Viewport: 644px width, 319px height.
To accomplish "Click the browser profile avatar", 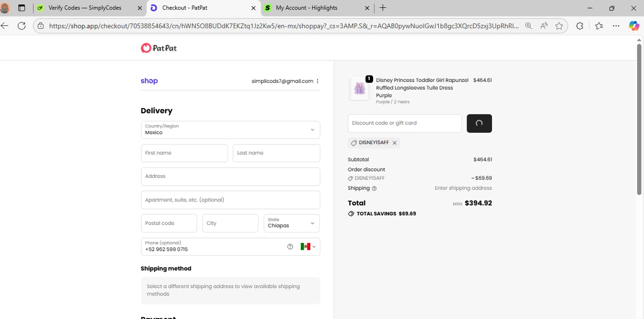I will pyautogui.click(x=5, y=8).
